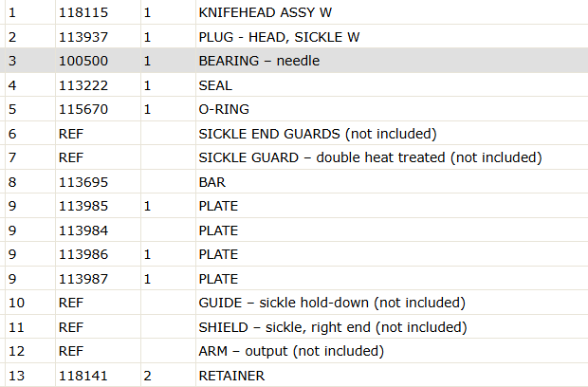Select the KNIFEHEAD ASSY W row description
This screenshot has height=387, width=588.
[x=266, y=12]
